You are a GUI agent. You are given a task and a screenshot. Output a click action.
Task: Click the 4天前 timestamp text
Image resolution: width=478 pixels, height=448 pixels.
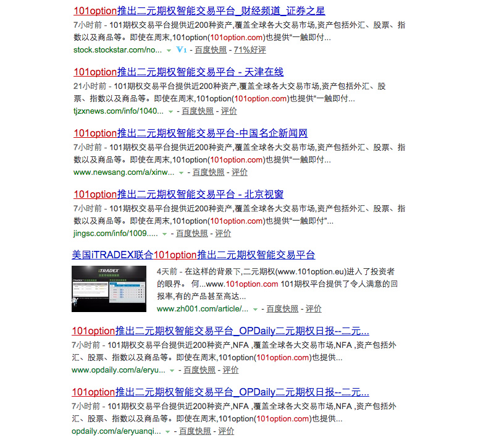(x=167, y=272)
